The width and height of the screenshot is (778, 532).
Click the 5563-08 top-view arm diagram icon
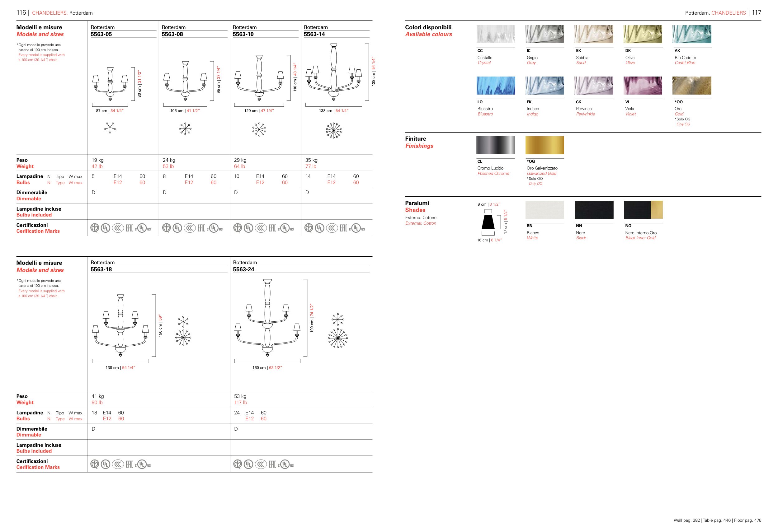pos(185,128)
